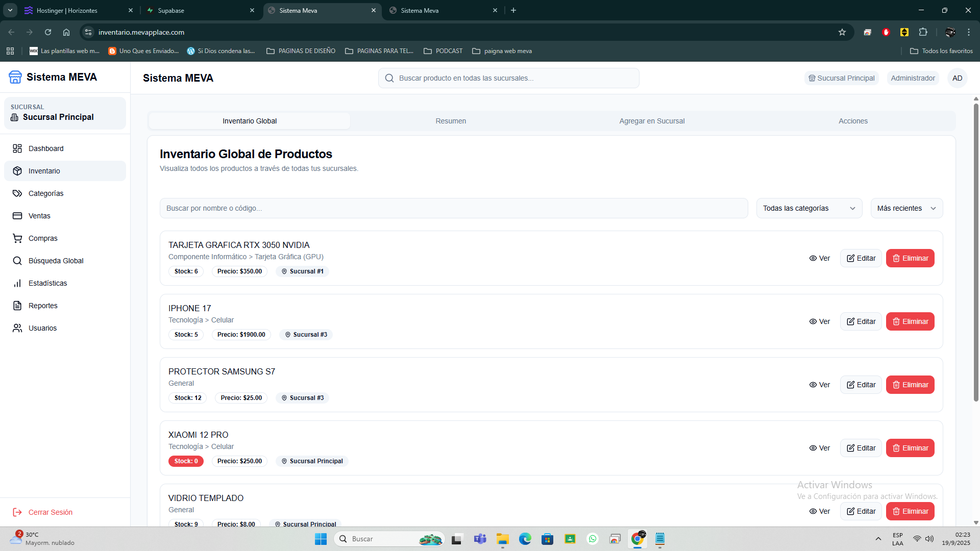Click the Sucursal Principal branch selector in sidebar
Viewport: 980px width, 551px height.
[65, 113]
